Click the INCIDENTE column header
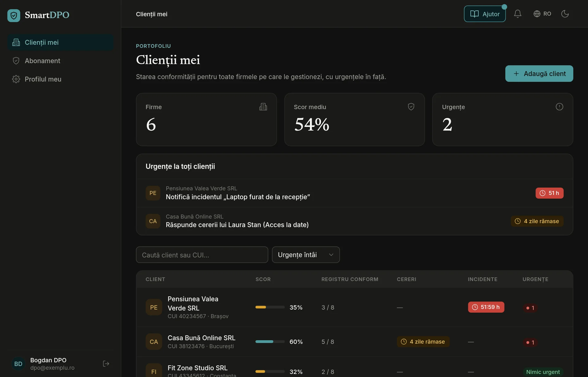This screenshot has width=588, height=377. click(x=482, y=279)
